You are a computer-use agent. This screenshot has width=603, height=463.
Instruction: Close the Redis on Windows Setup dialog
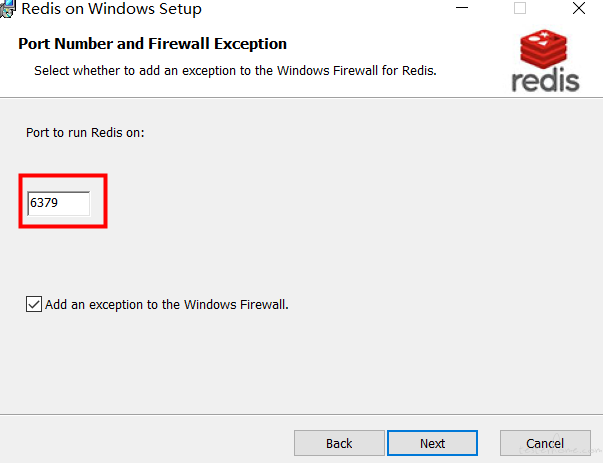tap(579, 8)
